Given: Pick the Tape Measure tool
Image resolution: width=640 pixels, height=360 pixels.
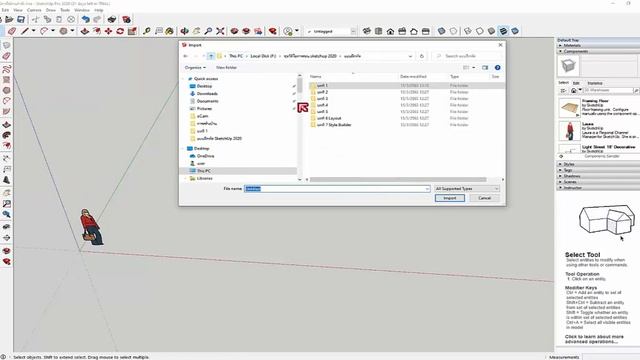Looking at the screenshot, I should [147, 31].
